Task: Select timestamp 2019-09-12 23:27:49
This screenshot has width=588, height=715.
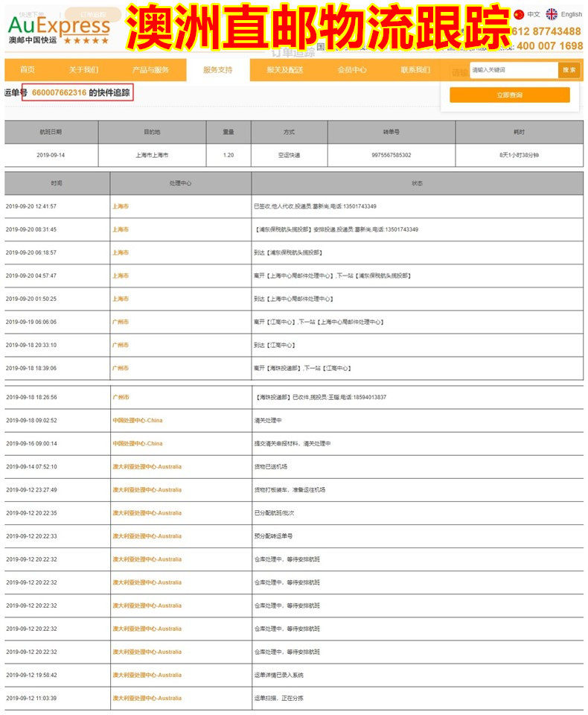Action: coord(31,490)
